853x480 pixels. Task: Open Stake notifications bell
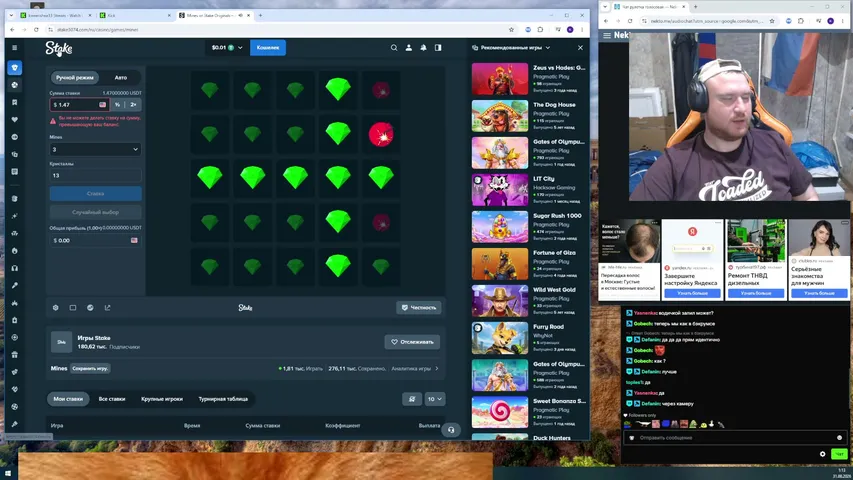[423, 48]
